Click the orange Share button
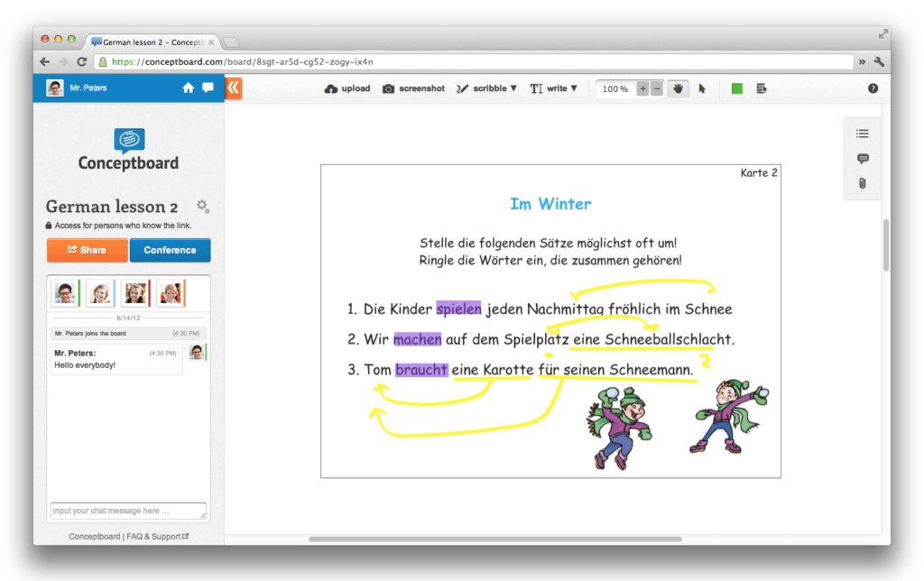 [x=88, y=250]
